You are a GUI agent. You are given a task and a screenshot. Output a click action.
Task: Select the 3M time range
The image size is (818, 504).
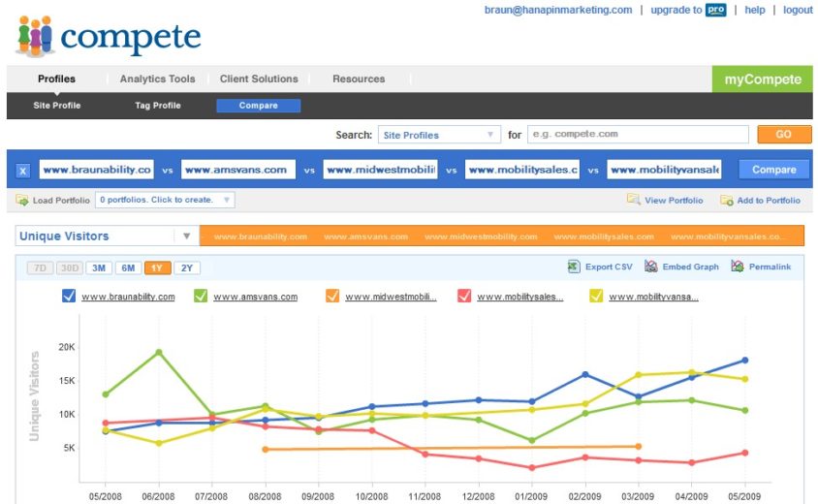coord(99,268)
